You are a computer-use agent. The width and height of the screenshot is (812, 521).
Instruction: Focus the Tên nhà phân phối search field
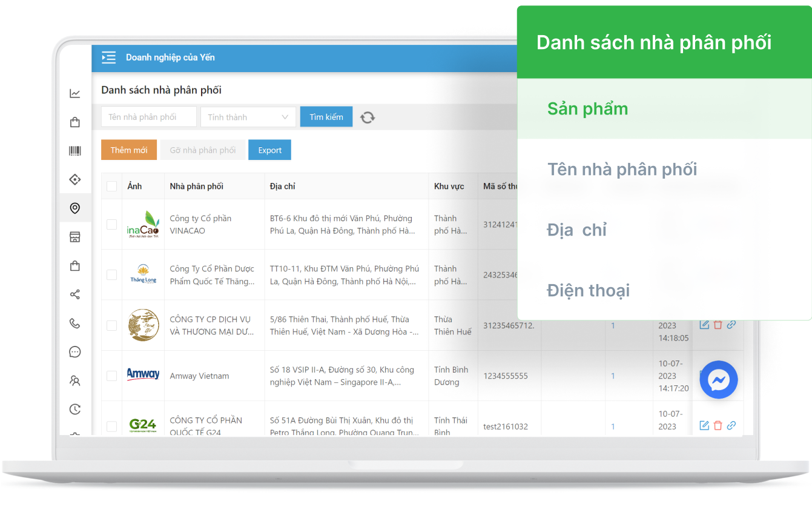149,117
